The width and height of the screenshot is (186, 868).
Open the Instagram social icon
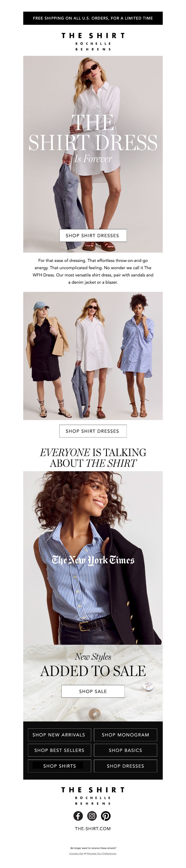pyautogui.click(x=92, y=816)
